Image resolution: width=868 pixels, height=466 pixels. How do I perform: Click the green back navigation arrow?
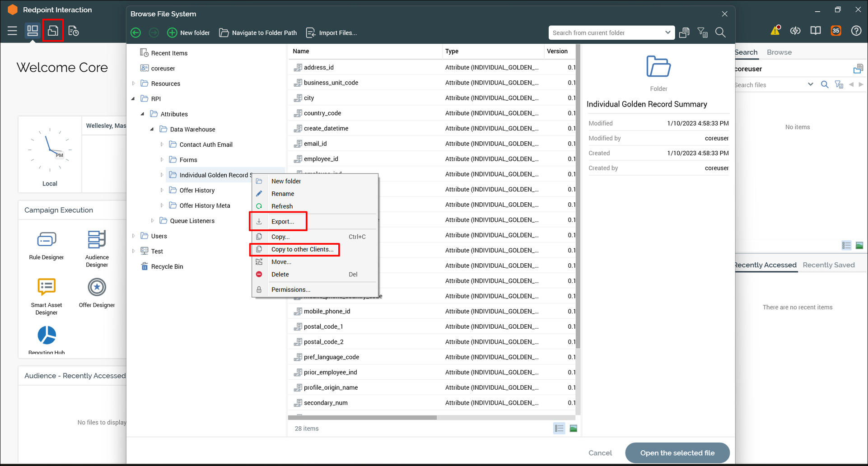tap(135, 33)
